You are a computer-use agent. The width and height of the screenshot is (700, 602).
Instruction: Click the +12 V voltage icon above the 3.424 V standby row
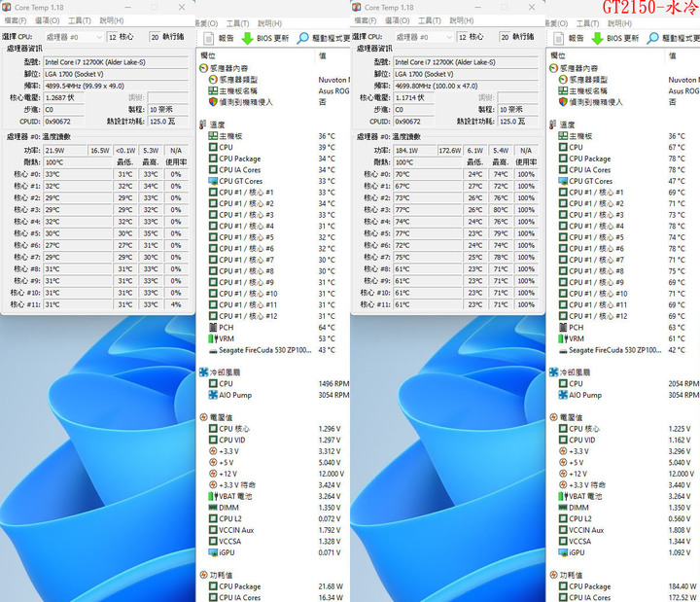[x=213, y=474]
